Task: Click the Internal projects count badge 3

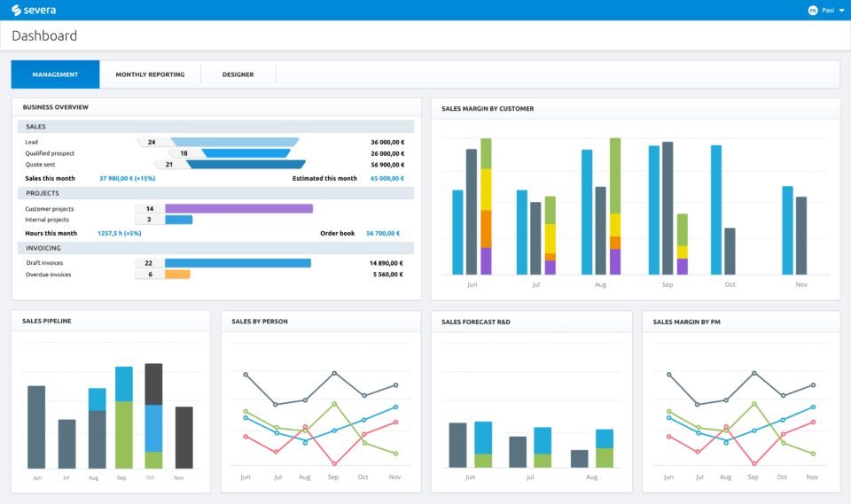Action: click(x=148, y=220)
